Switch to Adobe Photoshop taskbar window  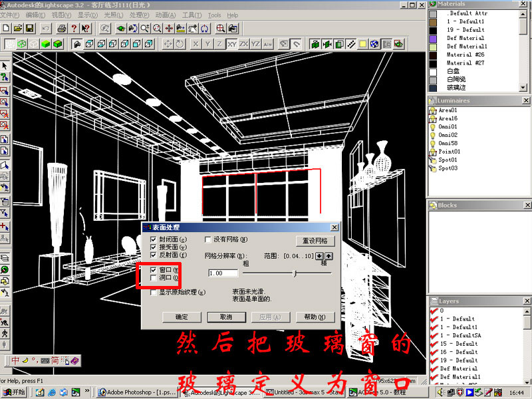[x=137, y=392]
